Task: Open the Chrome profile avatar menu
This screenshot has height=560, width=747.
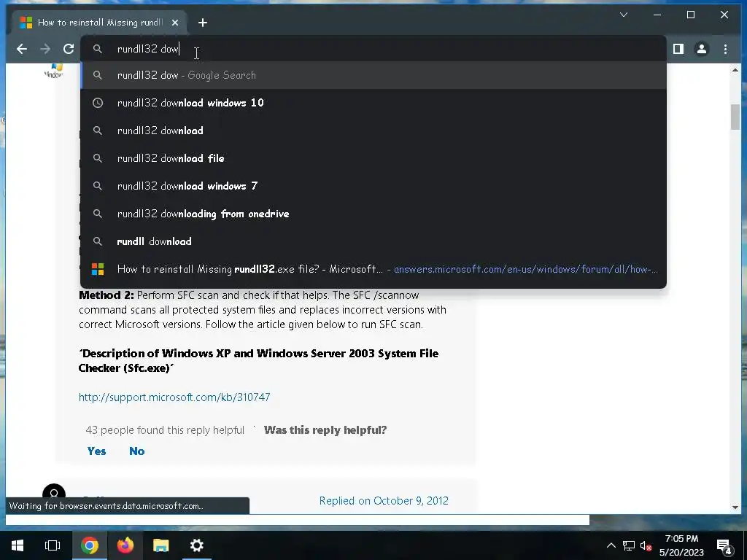Action: [x=701, y=49]
